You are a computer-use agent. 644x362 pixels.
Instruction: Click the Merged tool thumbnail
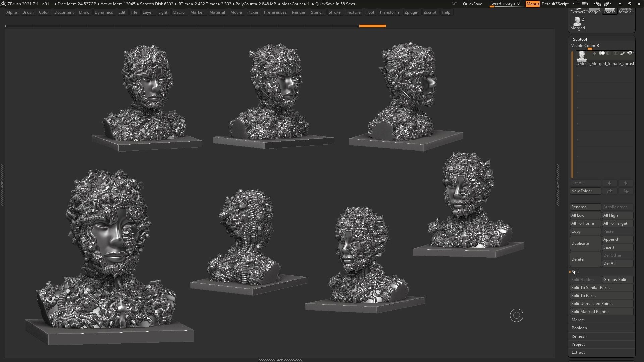pyautogui.click(x=577, y=22)
